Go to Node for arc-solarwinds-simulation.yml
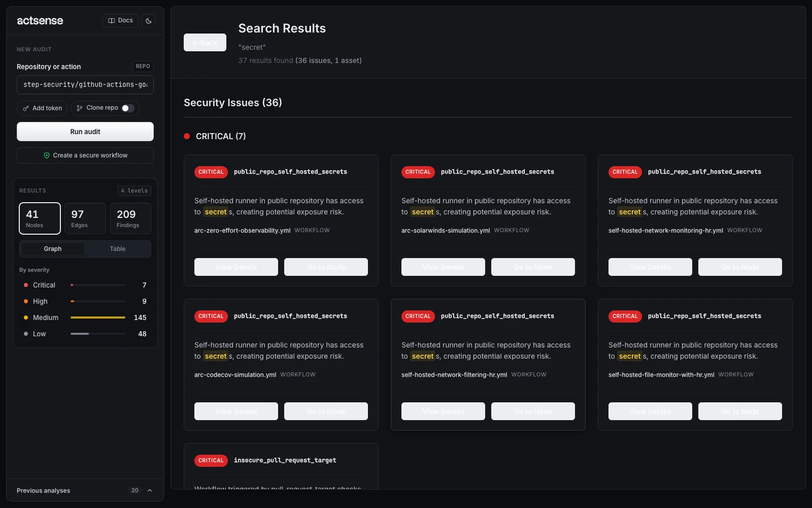Screen dimensions: 812x508 click(533, 267)
